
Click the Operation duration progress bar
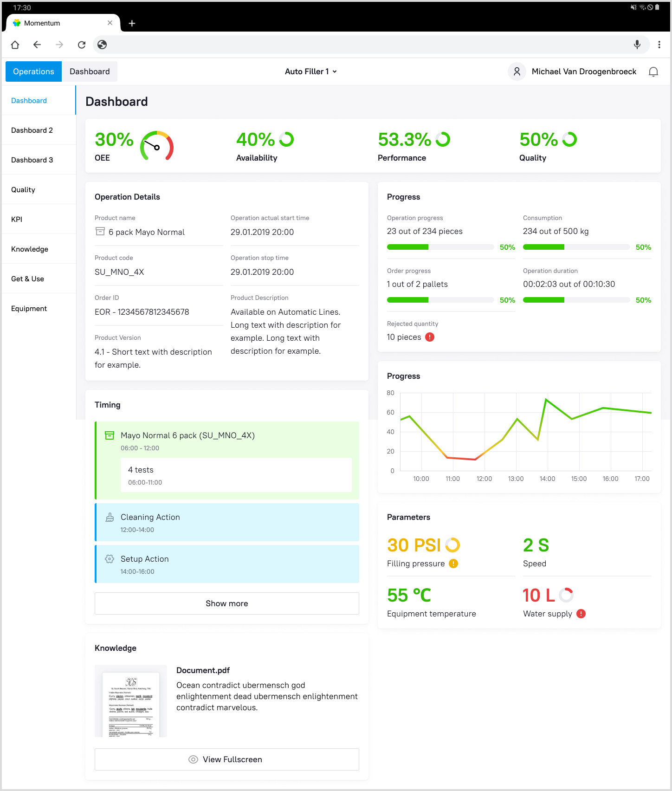click(576, 300)
